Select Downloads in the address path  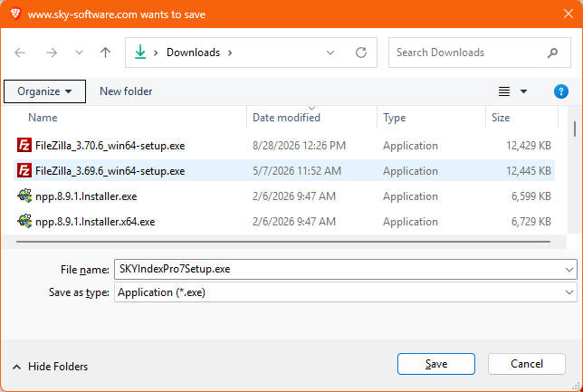point(193,53)
